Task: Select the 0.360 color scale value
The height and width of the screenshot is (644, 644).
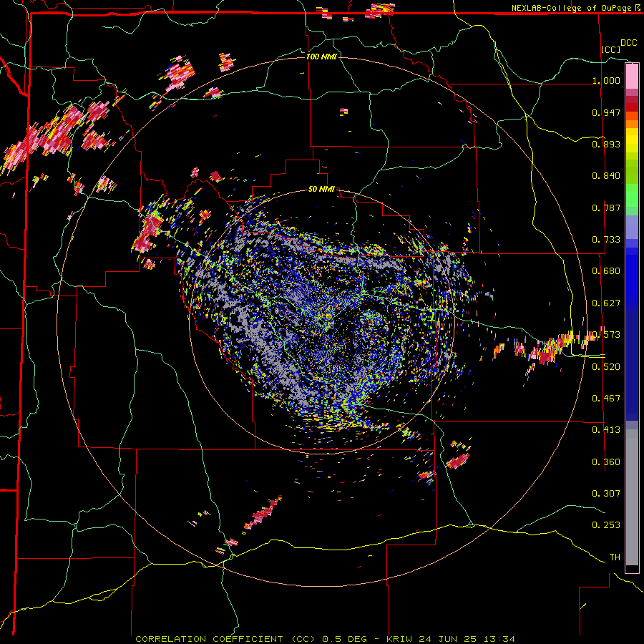Action: (606, 462)
